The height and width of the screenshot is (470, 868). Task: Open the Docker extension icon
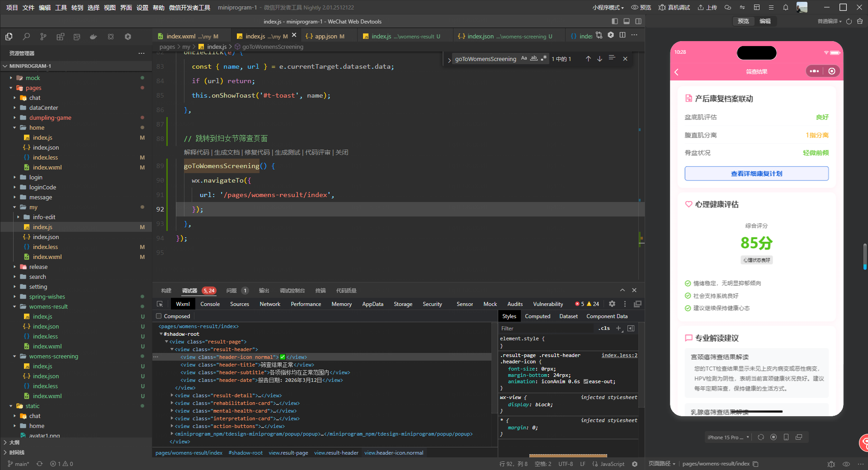94,37
